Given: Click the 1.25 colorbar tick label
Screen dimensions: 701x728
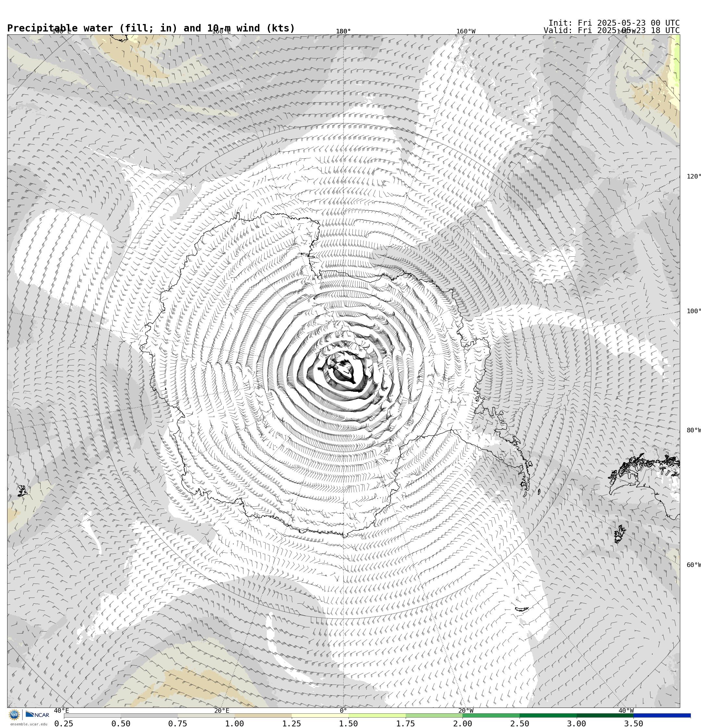Looking at the screenshot, I should (292, 723).
